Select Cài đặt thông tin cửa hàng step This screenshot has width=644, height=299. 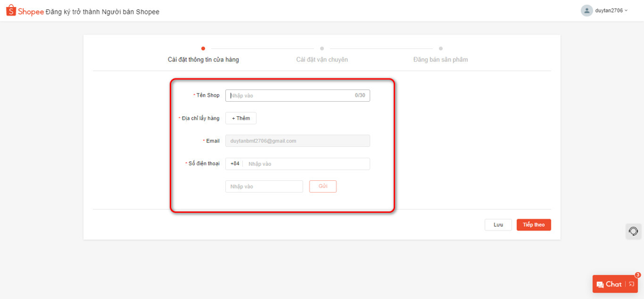[203, 60]
